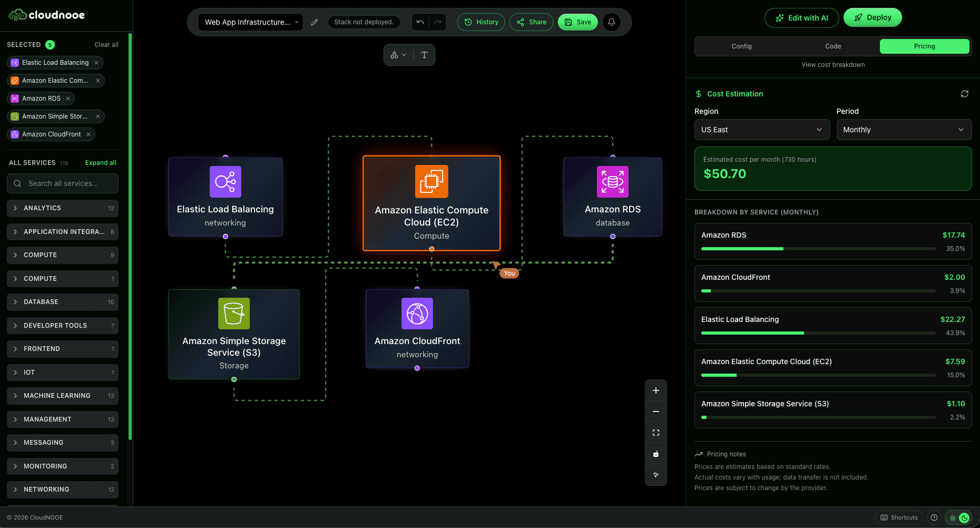Click the undo arrow

[x=420, y=22]
